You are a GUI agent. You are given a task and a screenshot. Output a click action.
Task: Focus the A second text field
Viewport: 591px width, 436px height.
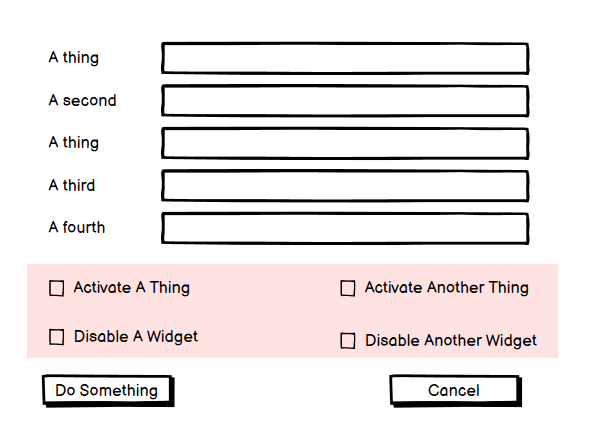(x=345, y=101)
